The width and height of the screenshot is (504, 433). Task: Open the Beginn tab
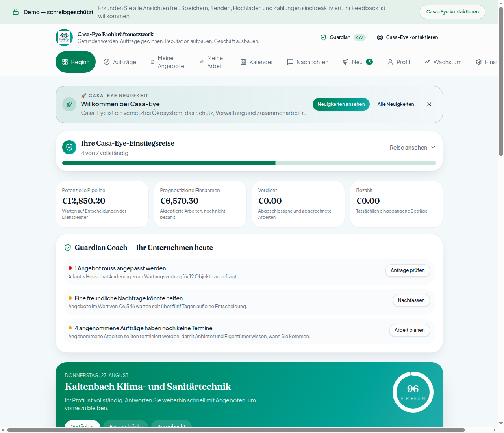tap(76, 62)
